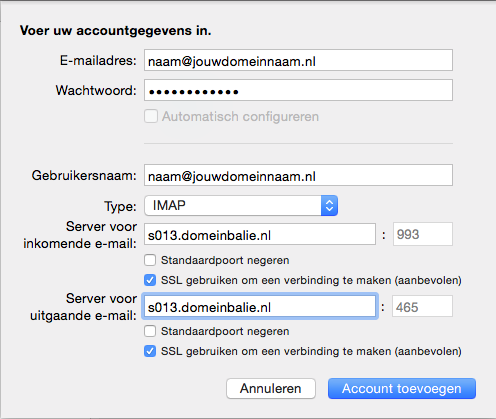Tick the Automatisch configureren checkbox
The image size is (496, 419).
(151, 117)
